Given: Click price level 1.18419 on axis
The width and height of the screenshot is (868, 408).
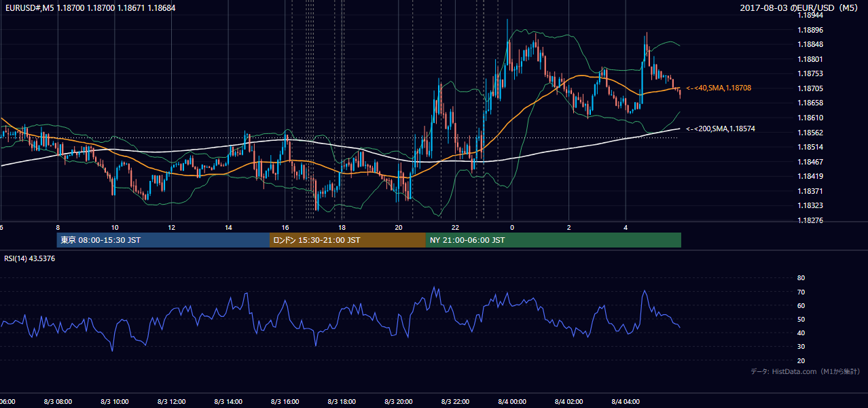Looking at the screenshot, I should coord(810,176).
